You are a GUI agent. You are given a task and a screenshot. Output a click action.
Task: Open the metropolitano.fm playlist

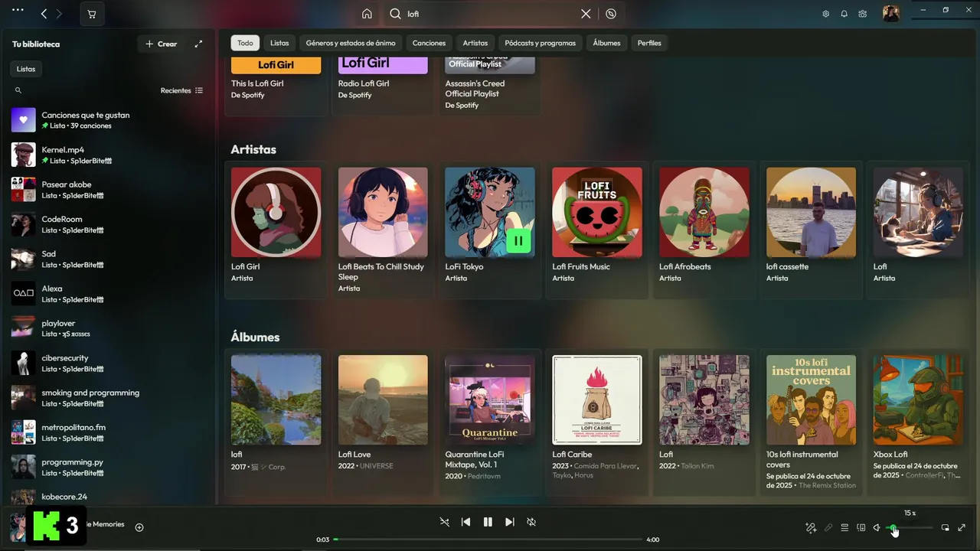tap(108, 432)
